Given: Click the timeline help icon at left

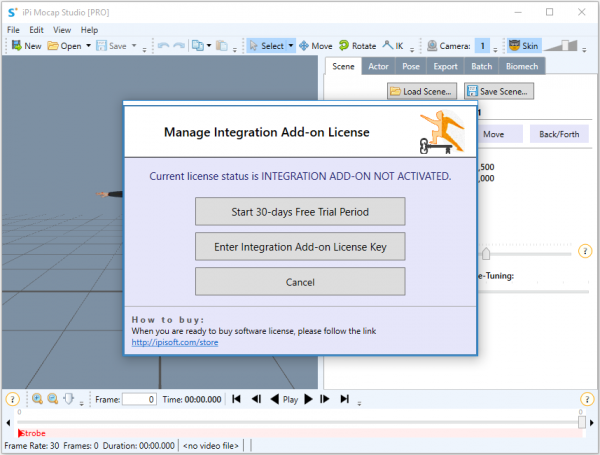Looking at the screenshot, I should 13,400.
